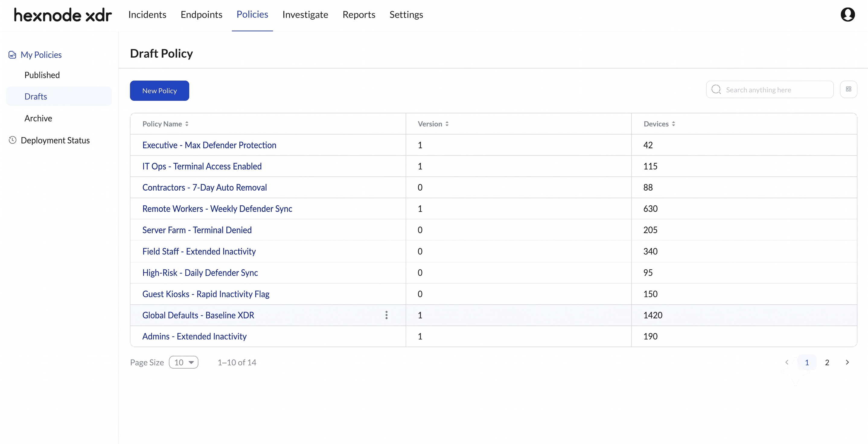Sort by Policy Name arrows
This screenshot has width=868, height=444.
pos(187,124)
